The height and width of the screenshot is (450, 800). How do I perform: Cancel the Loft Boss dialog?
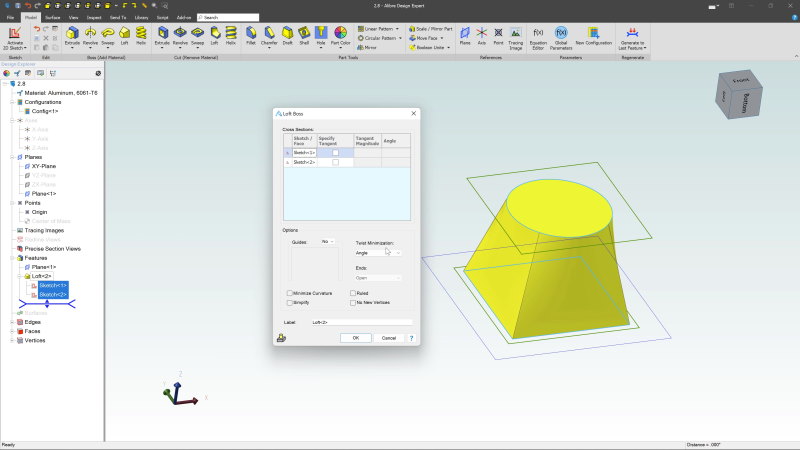point(388,338)
